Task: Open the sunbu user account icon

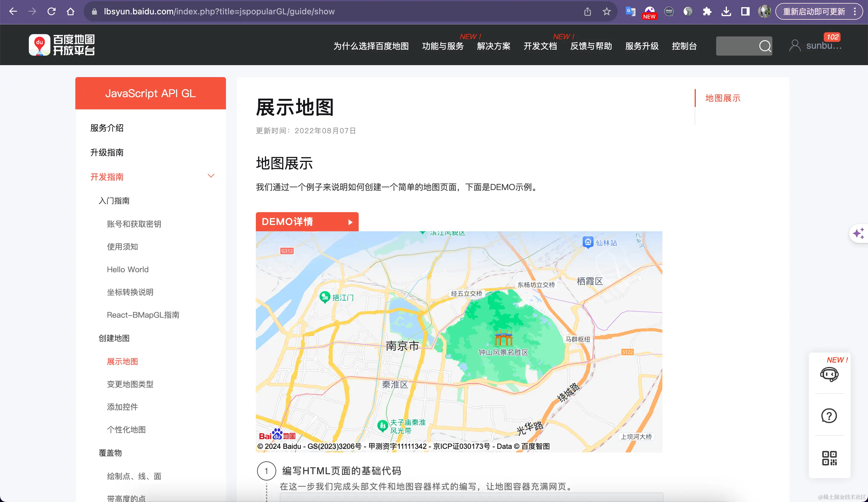Action: click(x=795, y=45)
